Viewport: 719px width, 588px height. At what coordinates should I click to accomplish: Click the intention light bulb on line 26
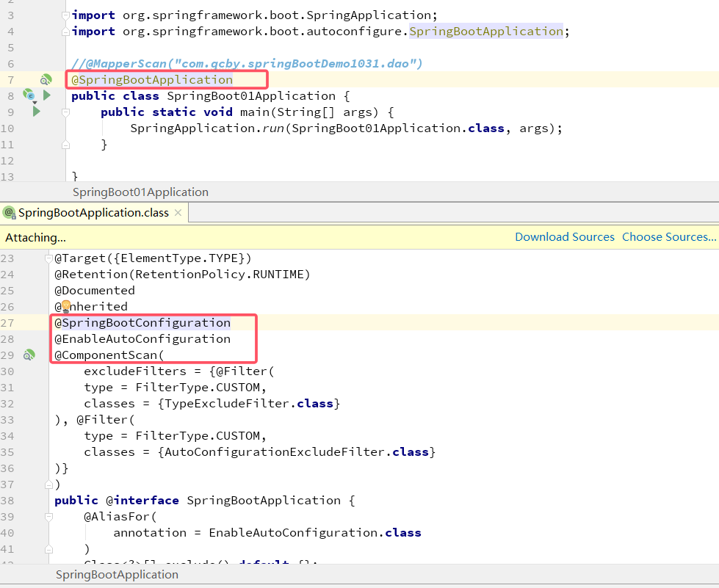tap(65, 306)
